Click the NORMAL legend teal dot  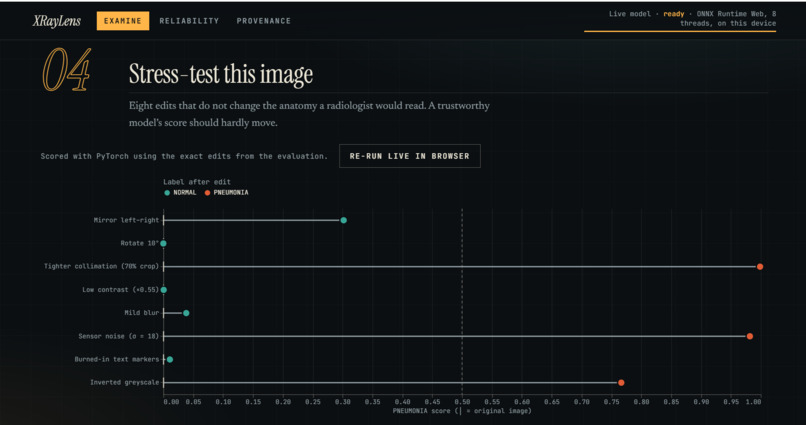[x=167, y=193]
